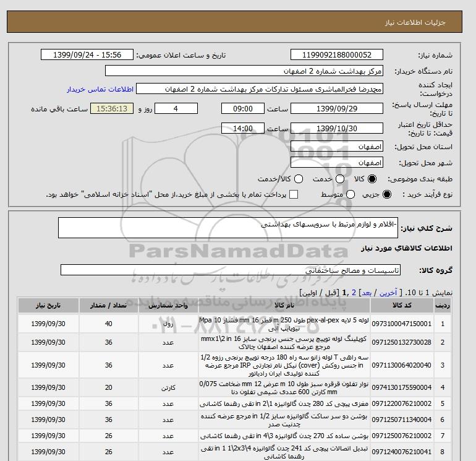Click the quantity 40 in row 1
476x461 pixels.
108,324
